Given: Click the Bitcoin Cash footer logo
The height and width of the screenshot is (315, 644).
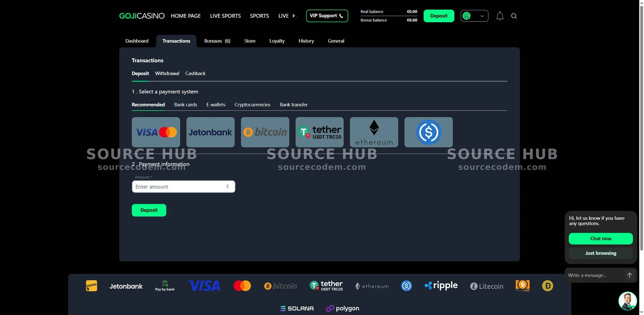Looking at the screenshot, I should (522, 286).
